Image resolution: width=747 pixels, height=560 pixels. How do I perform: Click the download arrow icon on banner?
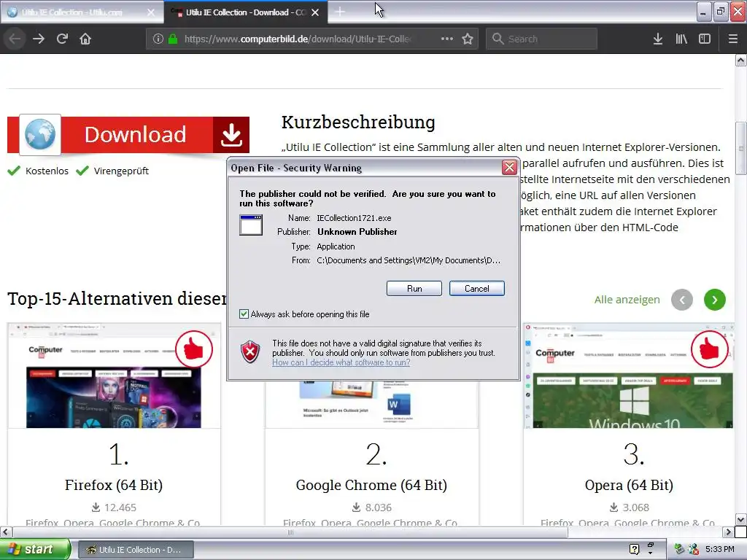click(231, 135)
